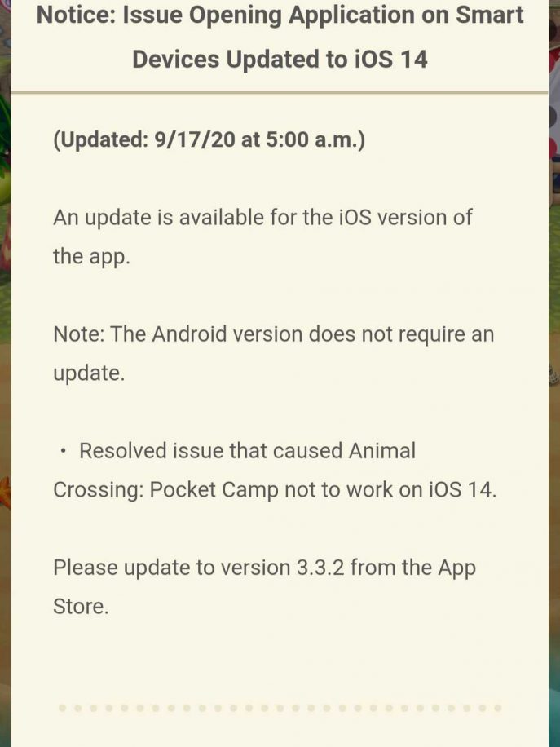Click the 'Resolved issue' bullet point text
The height and width of the screenshot is (747, 560).
coord(275,471)
